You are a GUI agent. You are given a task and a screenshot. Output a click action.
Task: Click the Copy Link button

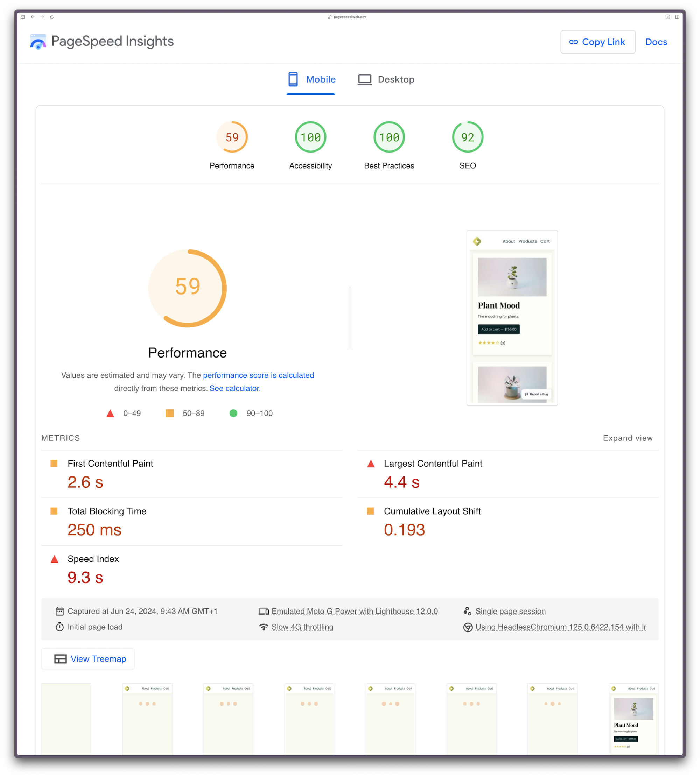click(598, 42)
